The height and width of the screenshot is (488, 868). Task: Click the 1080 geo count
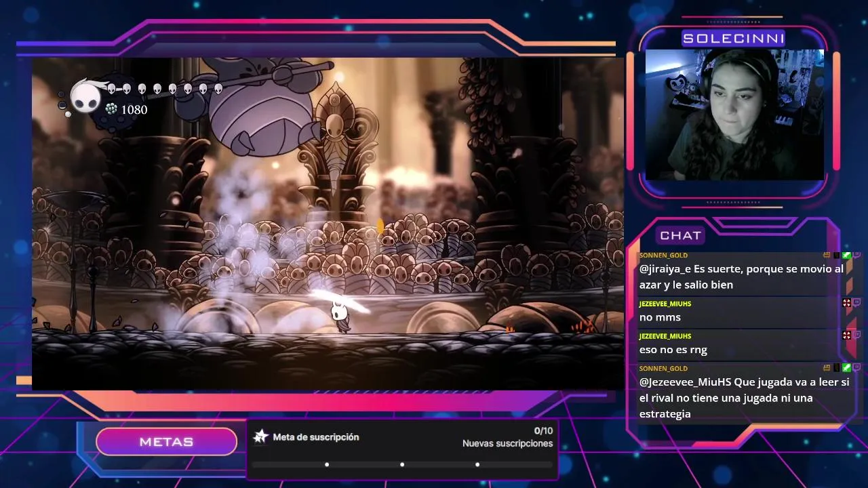point(134,110)
